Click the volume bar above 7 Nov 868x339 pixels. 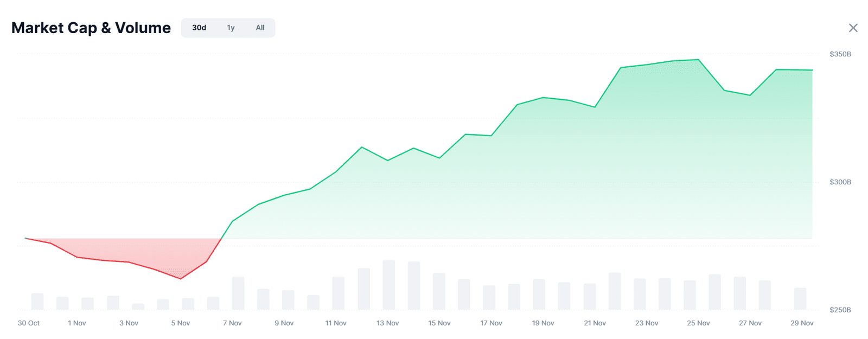pos(238,293)
